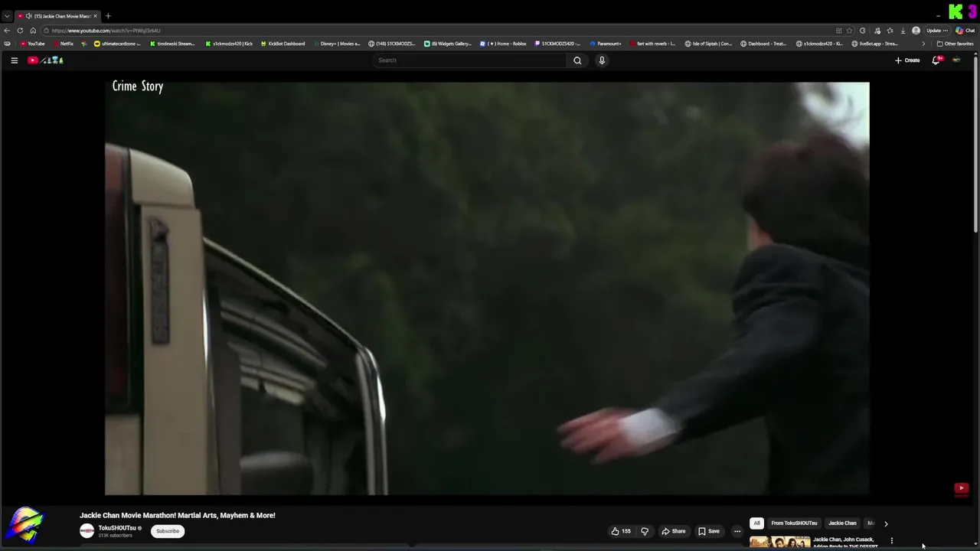Open more actions beside Save
980x551 pixels.
click(737, 531)
